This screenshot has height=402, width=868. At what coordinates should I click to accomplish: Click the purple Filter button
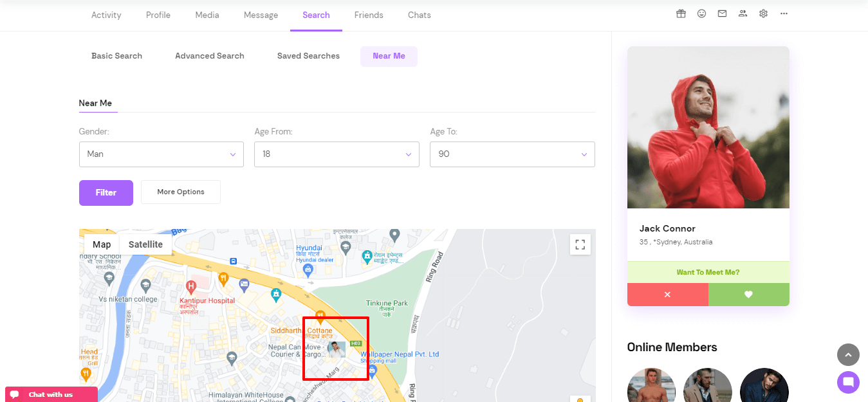[106, 192]
